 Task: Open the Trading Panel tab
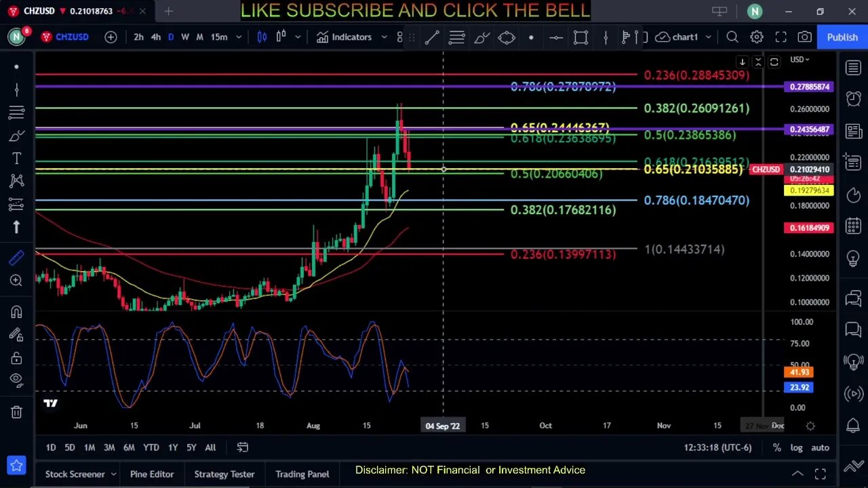point(302,474)
